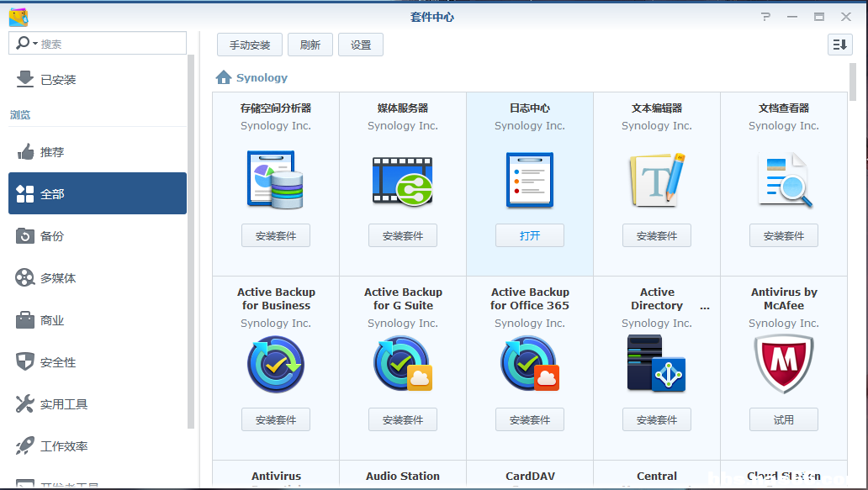Select the Recommended (推荐) category

(x=98, y=152)
